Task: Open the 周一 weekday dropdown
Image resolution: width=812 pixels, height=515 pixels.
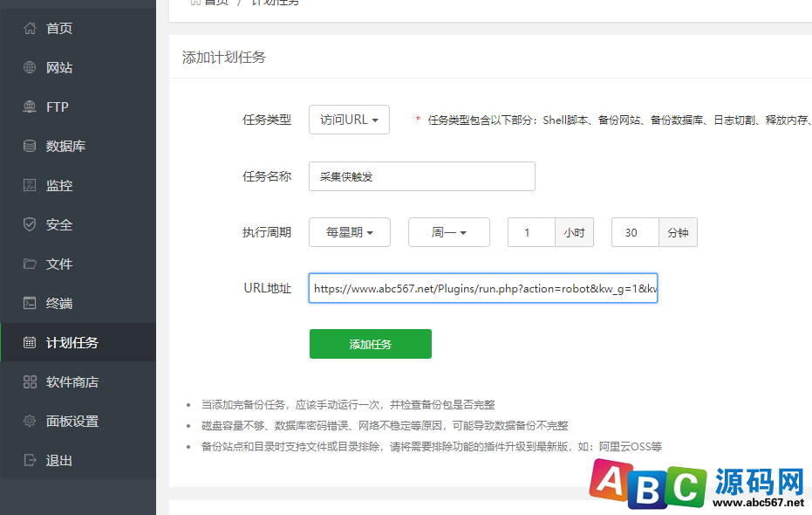Action: tap(448, 233)
